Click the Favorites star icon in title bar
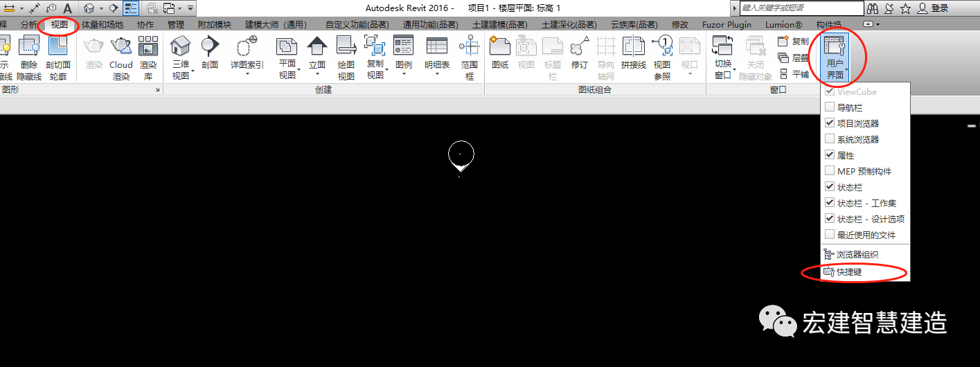Viewport: 980px width, 367px height. click(x=905, y=8)
